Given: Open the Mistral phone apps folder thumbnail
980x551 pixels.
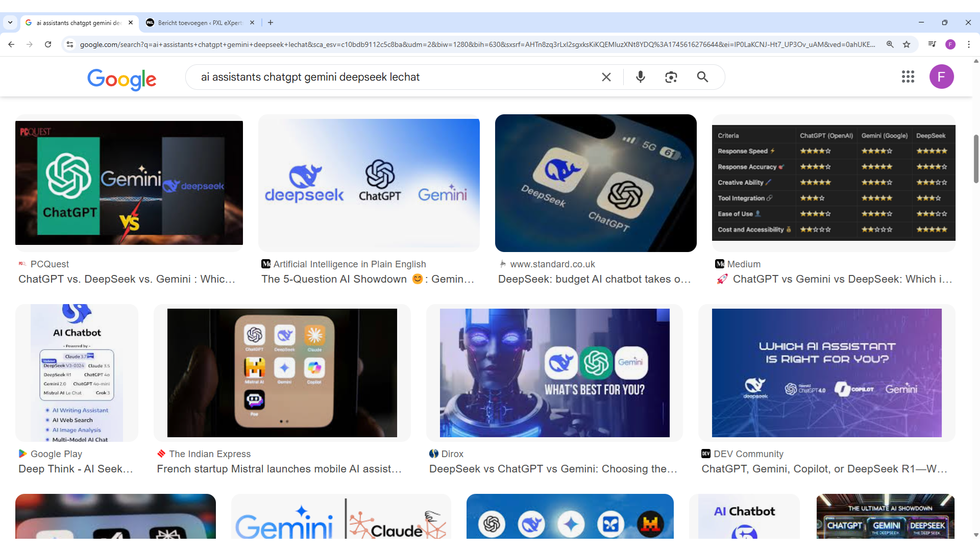Looking at the screenshot, I should point(282,372).
